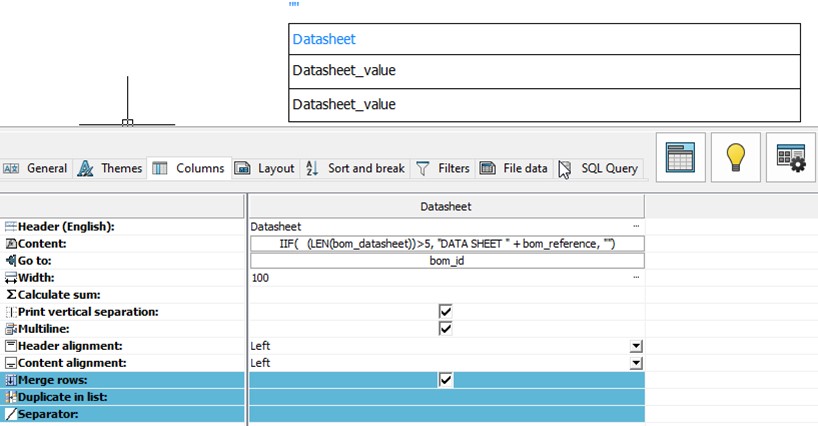
Task: Disable the Merge rows checkbox
Action: point(446,380)
